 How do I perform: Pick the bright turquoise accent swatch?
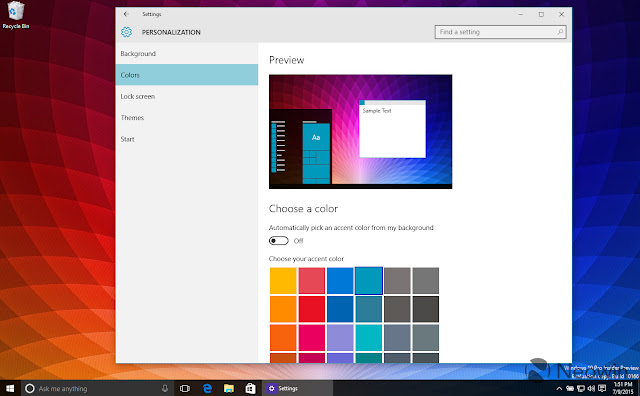(369, 338)
